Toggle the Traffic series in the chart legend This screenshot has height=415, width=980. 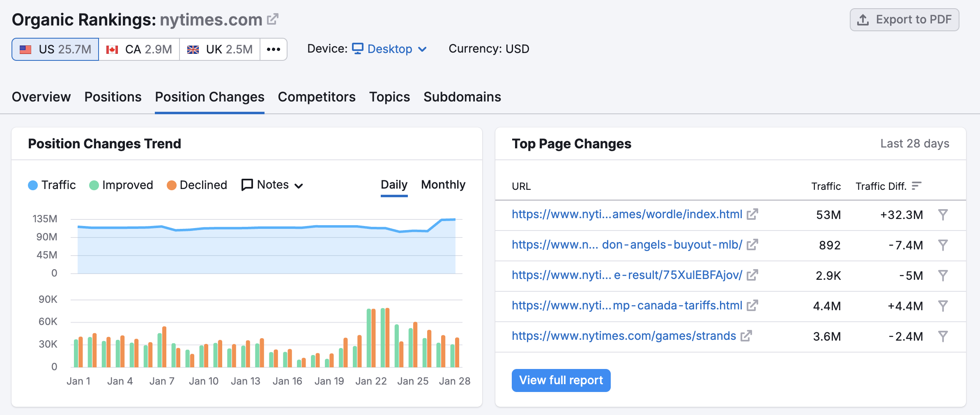coord(52,185)
